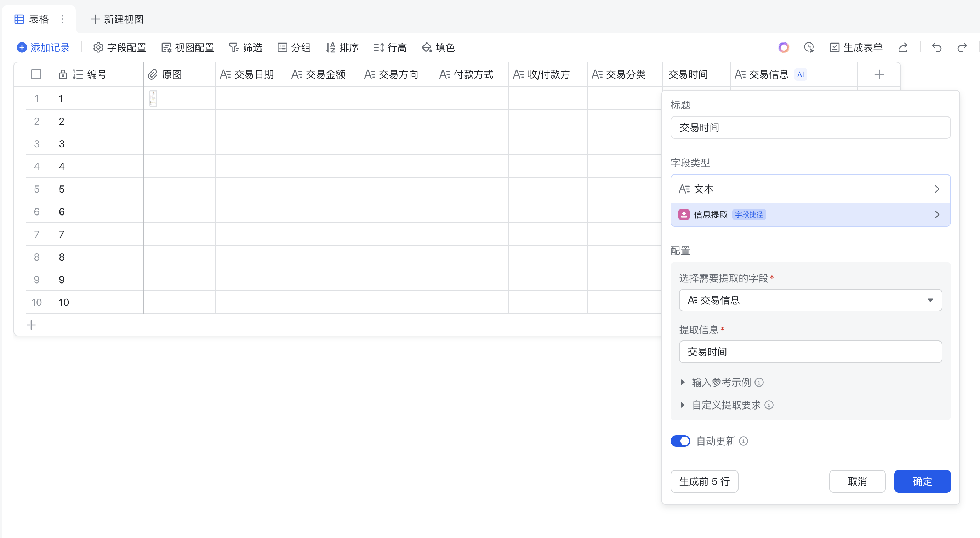Screen dimensions: 980x538
Task: Click the 提取信息 input field
Action: pyautogui.click(x=810, y=352)
